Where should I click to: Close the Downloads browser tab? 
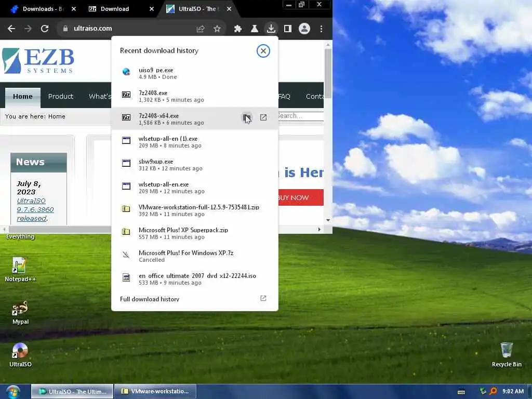click(x=74, y=9)
